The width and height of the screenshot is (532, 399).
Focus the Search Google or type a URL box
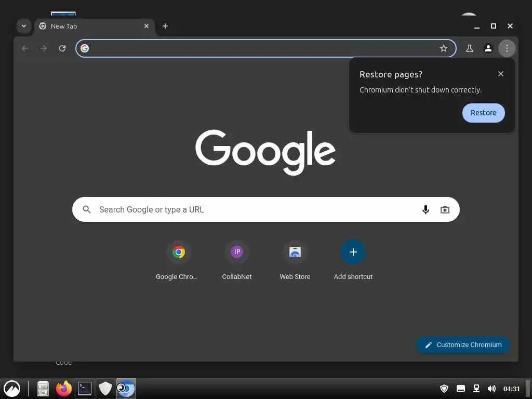coord(265,209)
